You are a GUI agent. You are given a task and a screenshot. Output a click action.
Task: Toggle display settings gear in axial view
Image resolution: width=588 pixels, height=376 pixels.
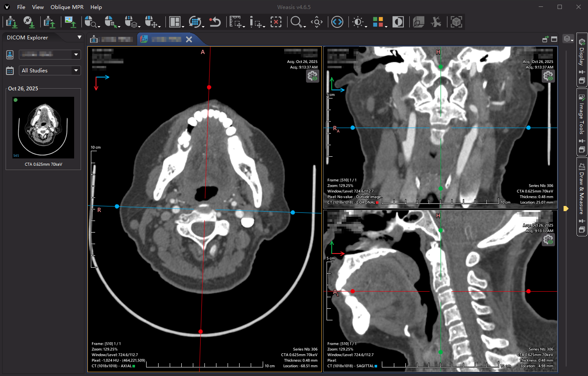312,76
